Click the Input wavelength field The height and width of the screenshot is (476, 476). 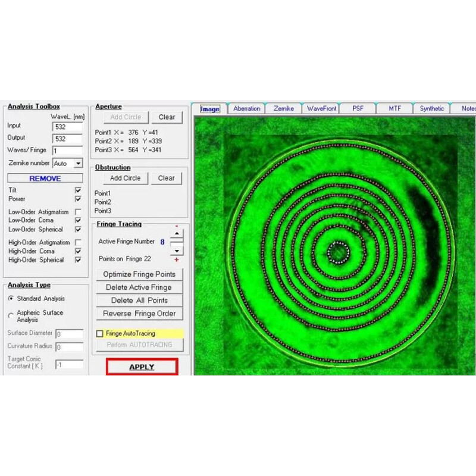coord(67,126)
